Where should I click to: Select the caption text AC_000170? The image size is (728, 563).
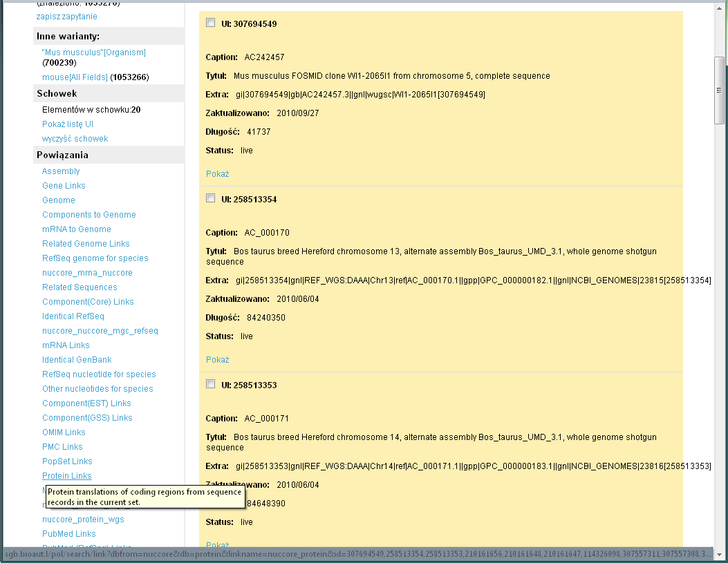(x=266, y=233)
